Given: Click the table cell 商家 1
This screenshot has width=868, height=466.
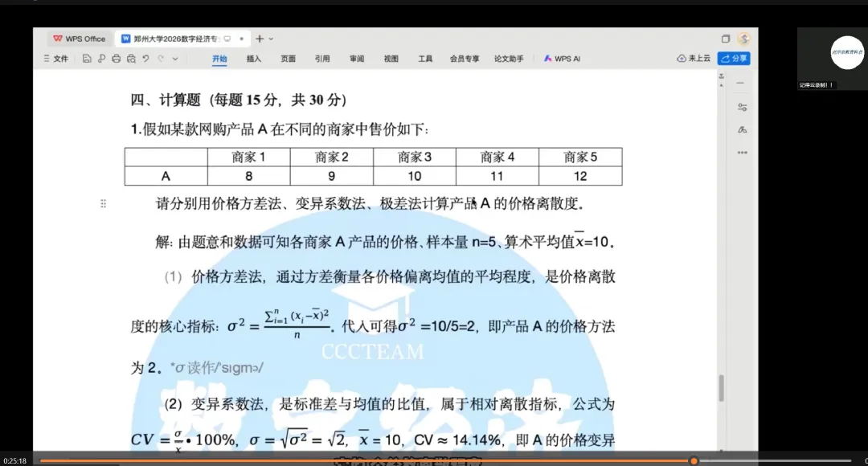Looking at the screenshot, I should point(248,157).
